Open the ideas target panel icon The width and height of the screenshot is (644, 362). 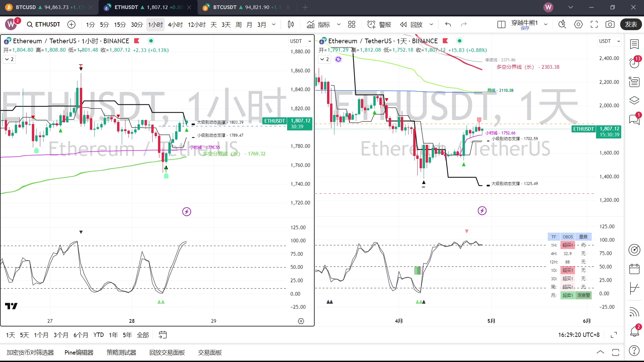tap(634, 250)
